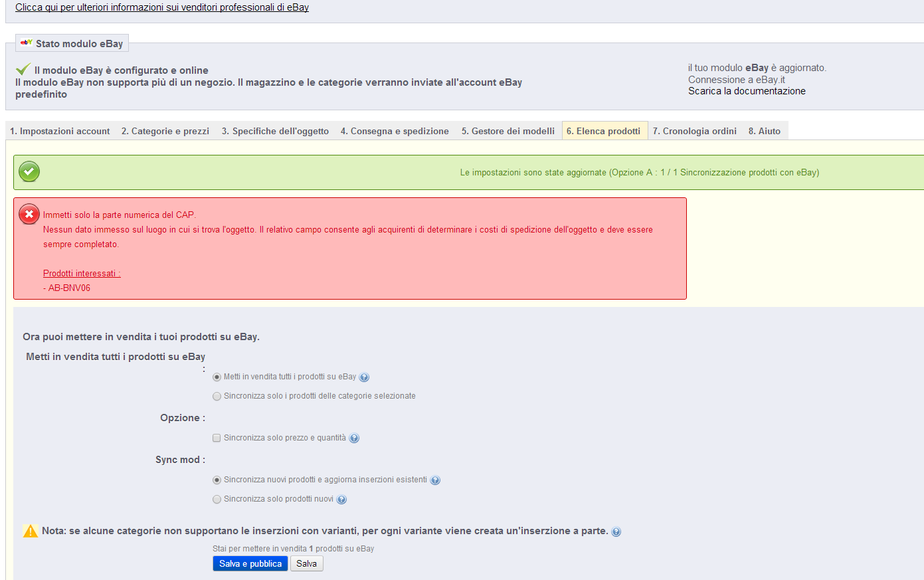Click the 'Opzione :' label
924x580 pixels.
tap(183, 418)
